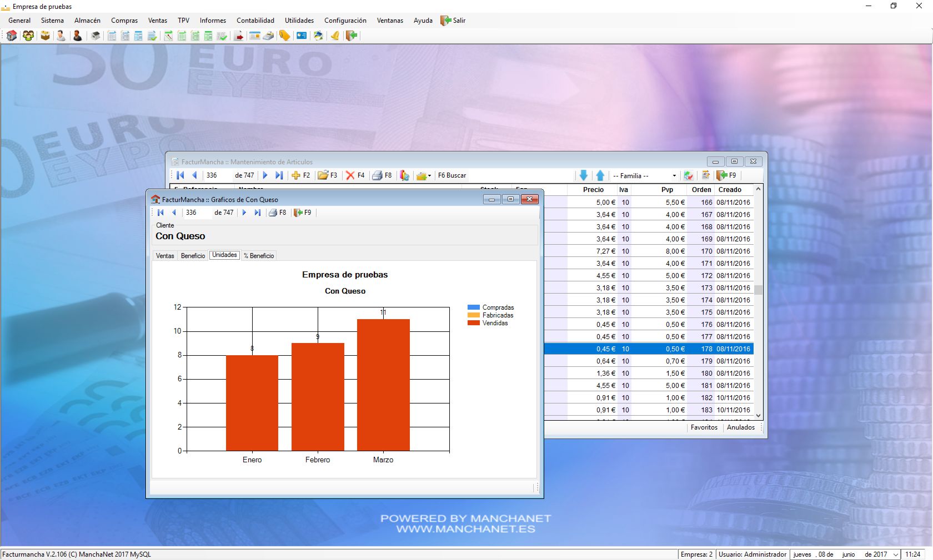This screenshot has width=933, height=560.
Task: Click the red delete X F4 icon
Action: [350, 175]
